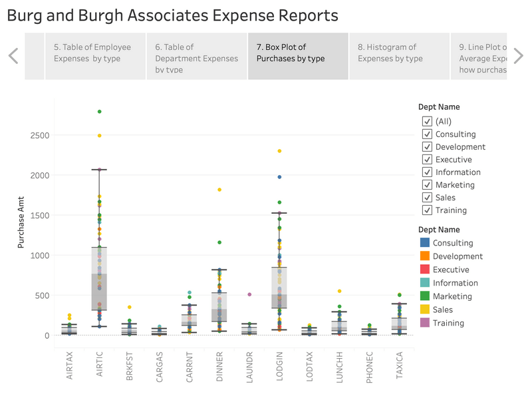Click the teal Information legend swatch
Image resolution: width=532 pixels, height=398 pixels.
tap(425, 283)
